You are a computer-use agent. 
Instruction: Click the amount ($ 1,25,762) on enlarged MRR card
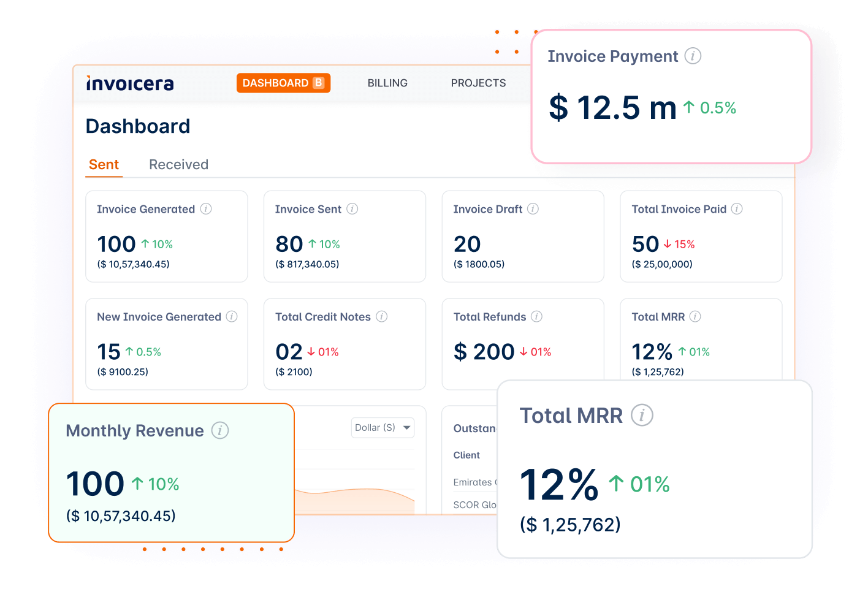click(570, 525)
